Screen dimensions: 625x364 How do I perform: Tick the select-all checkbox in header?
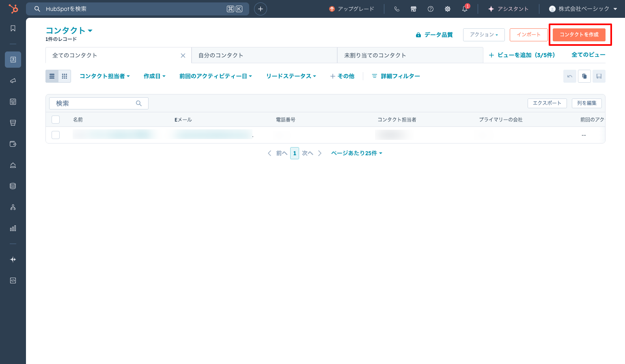[x=56, y=120]
